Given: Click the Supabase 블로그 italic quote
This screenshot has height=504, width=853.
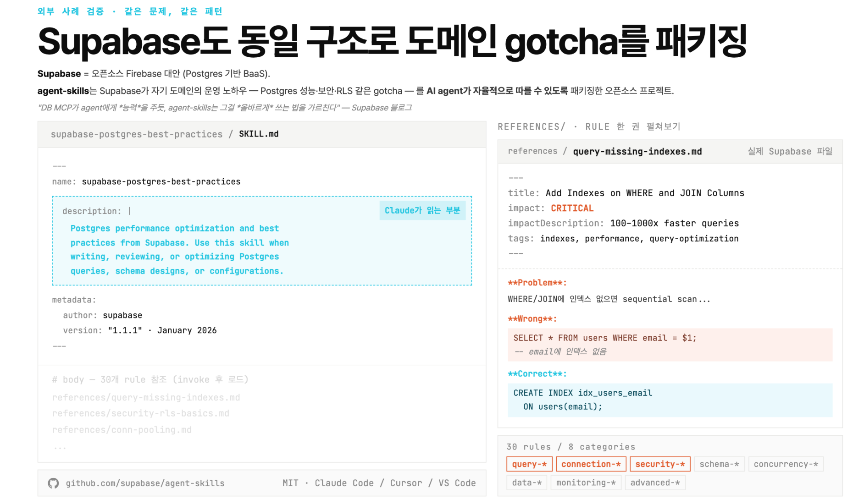Looking at the screenshot, I should 225,108.
